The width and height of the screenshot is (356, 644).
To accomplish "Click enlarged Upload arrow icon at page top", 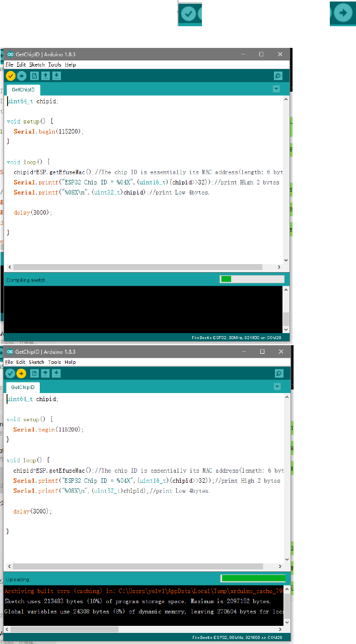I will point(342,13).
